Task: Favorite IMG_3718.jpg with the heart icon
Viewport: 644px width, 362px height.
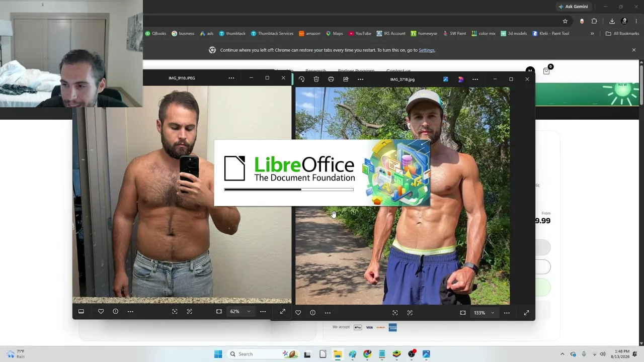Action: [298, 313]
